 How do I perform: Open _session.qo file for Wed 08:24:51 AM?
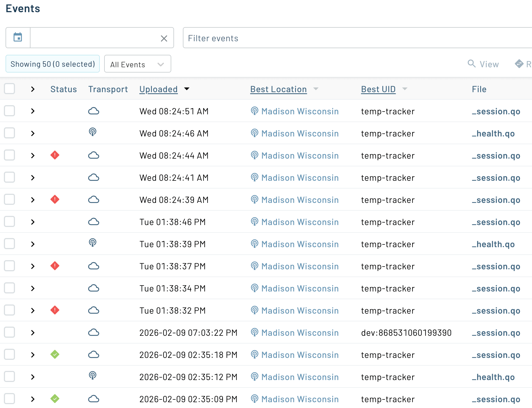point(496,111)
